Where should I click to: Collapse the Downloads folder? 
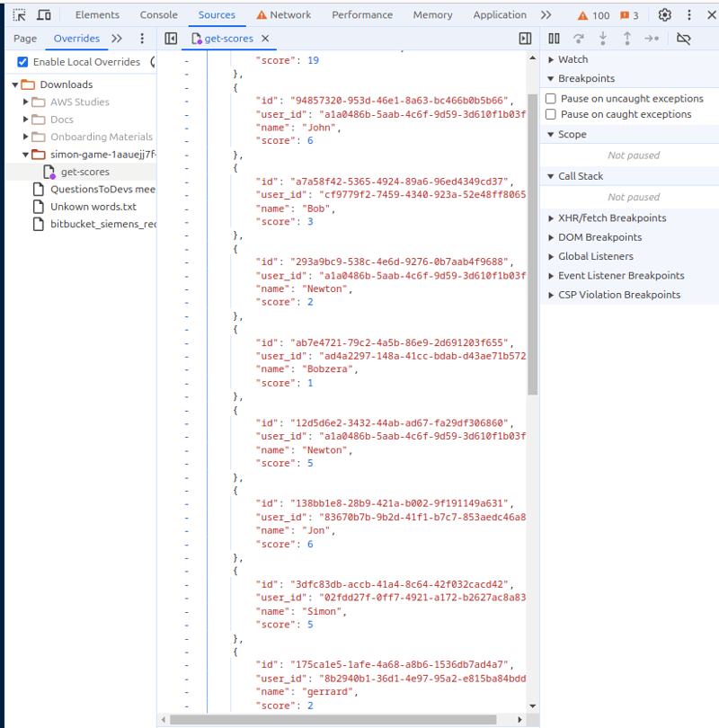tap(15, 84)
